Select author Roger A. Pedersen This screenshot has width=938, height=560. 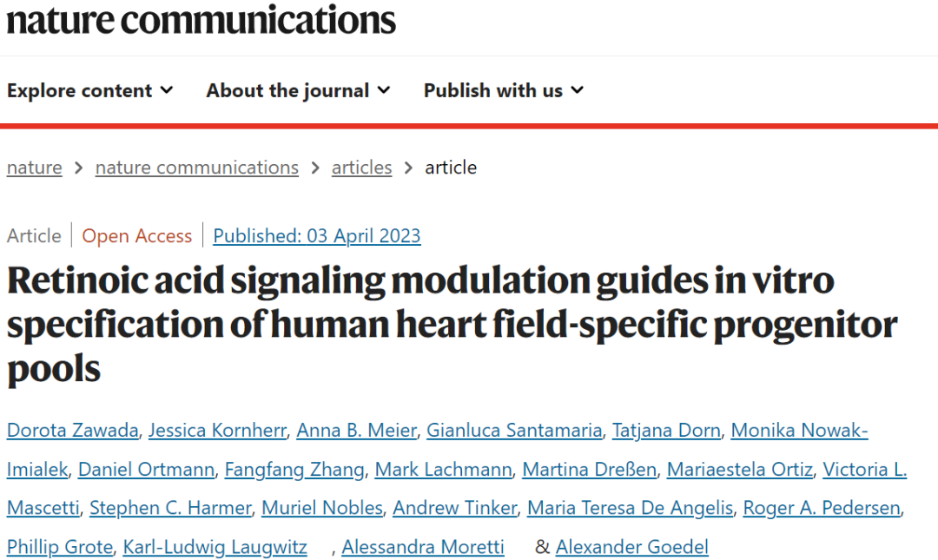[x=822, y=508]
